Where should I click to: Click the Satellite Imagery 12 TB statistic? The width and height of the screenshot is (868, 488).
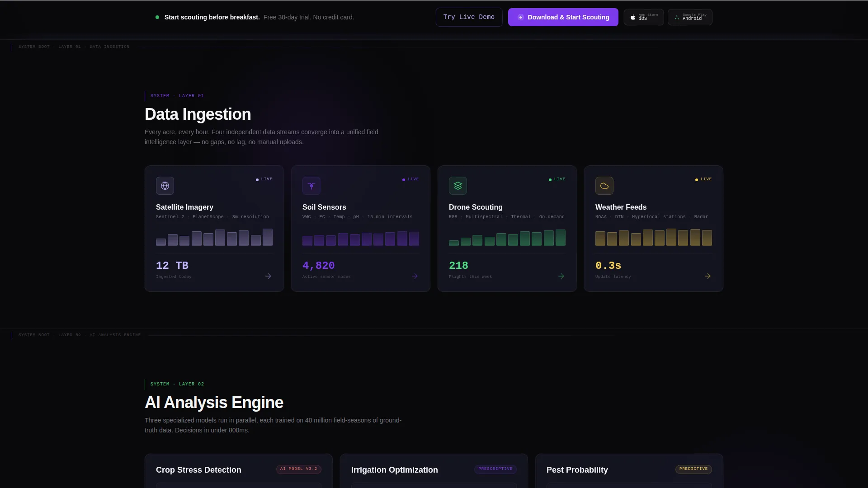(x=172, y=266)
